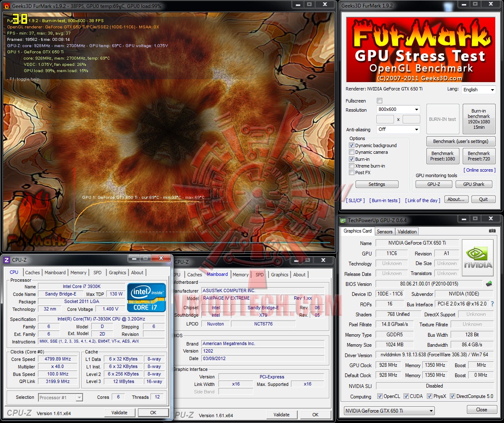Screen dimensions: 504x423
Task: Enable the Dynamic camera option
Action: pos(351,152)
